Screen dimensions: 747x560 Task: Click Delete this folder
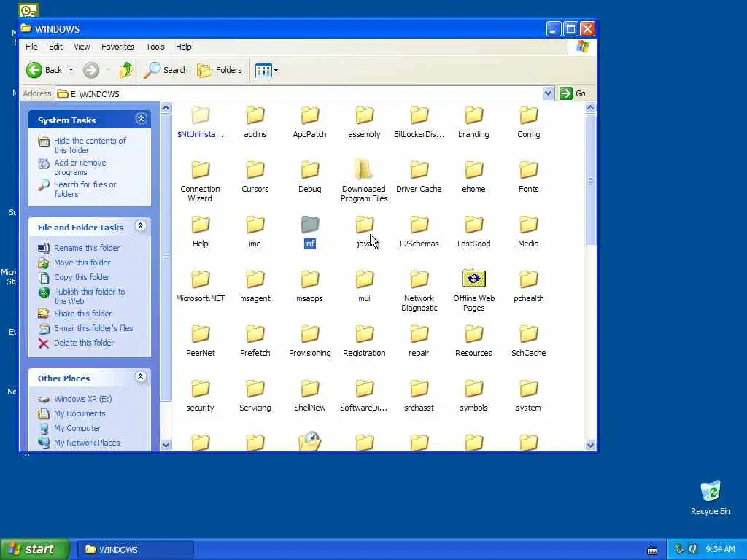click(x=76, y=343)
